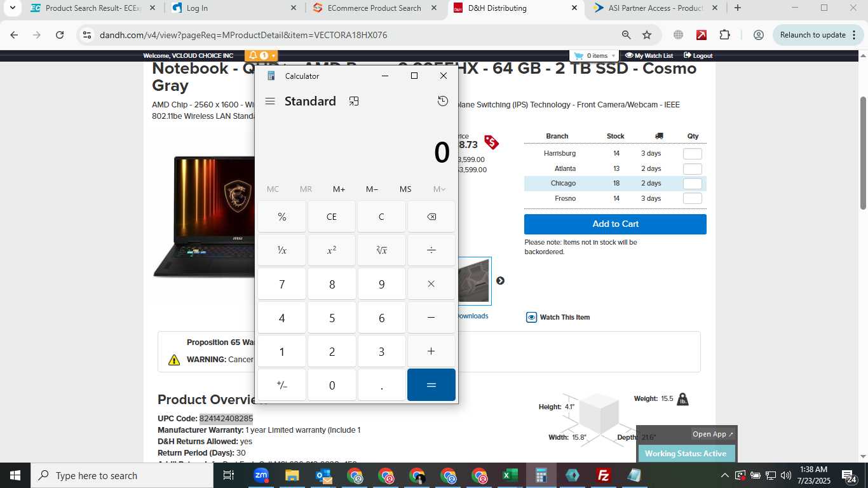Click the browser back arrow
868x488 pixels.
(14, 35)
